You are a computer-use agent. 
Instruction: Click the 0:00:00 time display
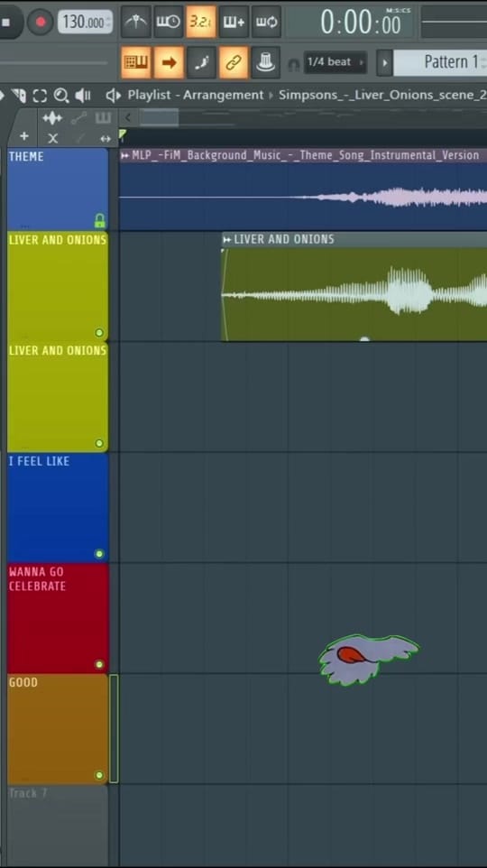click(360, 23)
